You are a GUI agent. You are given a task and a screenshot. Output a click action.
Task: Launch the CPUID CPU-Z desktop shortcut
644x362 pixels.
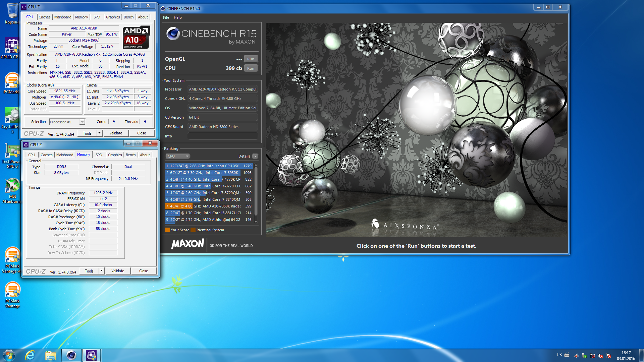(x=12, y=48)
